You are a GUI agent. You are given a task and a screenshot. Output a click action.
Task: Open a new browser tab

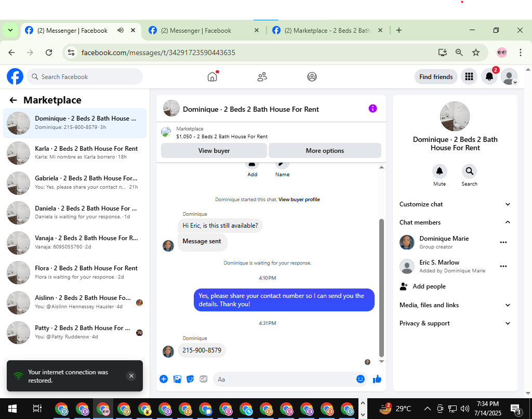(399, 30)
